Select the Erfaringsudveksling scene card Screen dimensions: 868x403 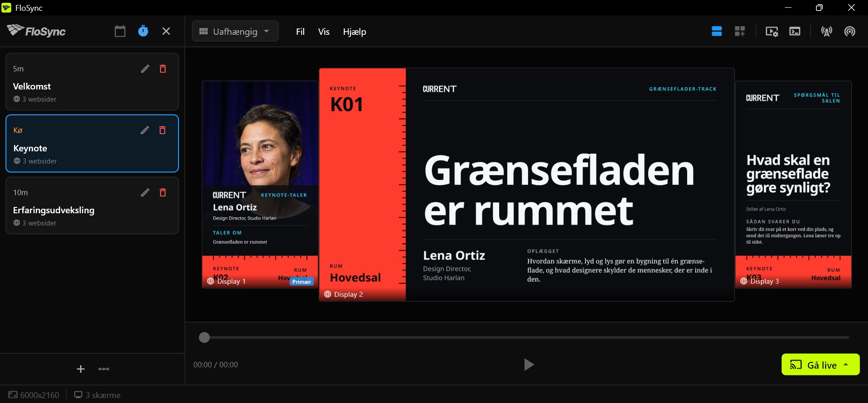(x=92, y=206)
